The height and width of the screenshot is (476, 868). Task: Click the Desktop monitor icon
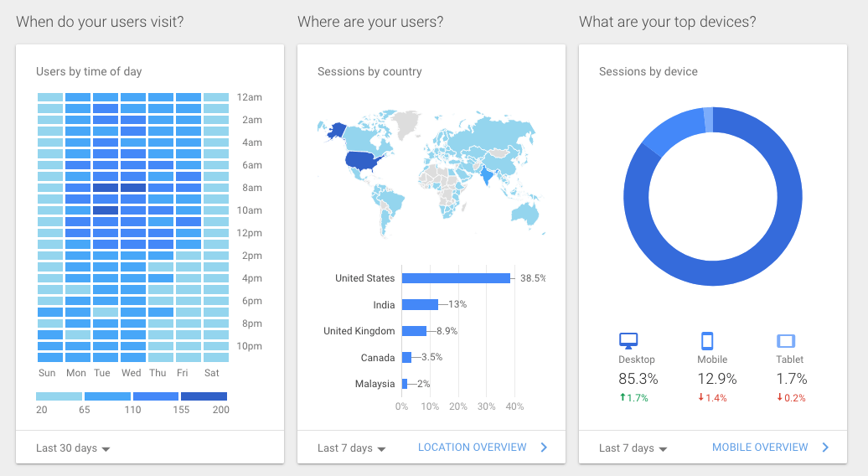(x=628, y=340)
